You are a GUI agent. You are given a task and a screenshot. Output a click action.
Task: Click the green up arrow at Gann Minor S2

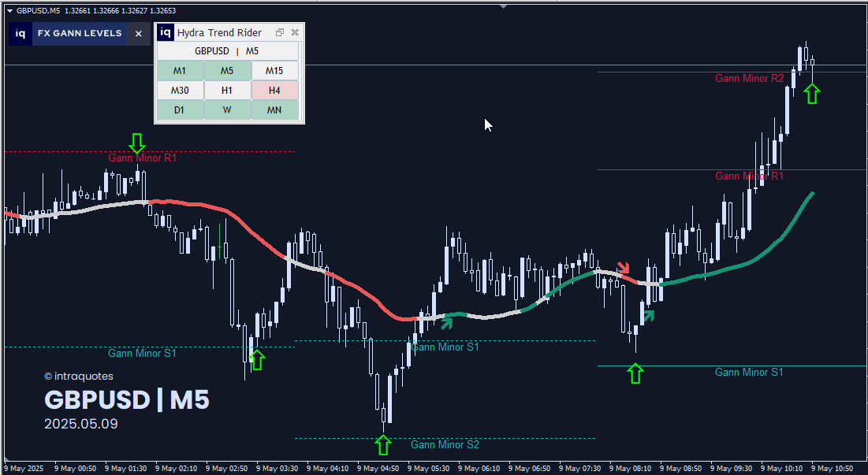[x=383, y=444]
